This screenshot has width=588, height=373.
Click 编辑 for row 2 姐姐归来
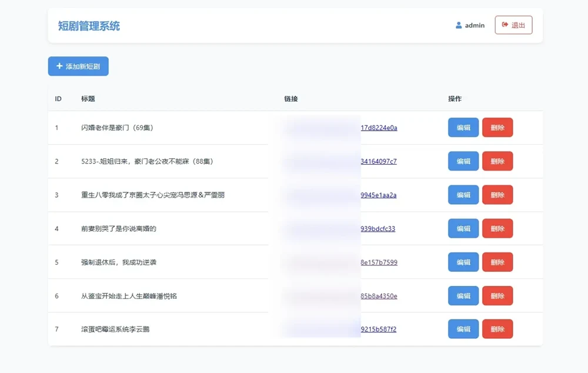click(463, 161)
